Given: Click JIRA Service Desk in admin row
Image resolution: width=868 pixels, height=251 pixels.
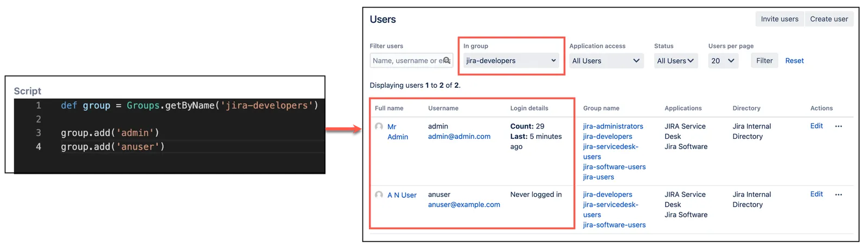Looking at the screenshot, I should [x=685, y=131].
